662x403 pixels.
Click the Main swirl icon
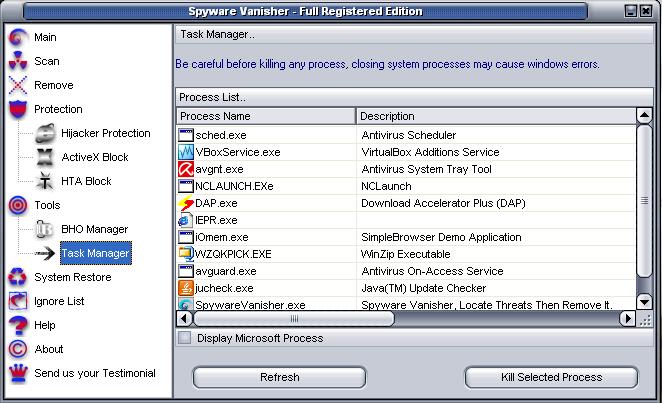[18, 37]
